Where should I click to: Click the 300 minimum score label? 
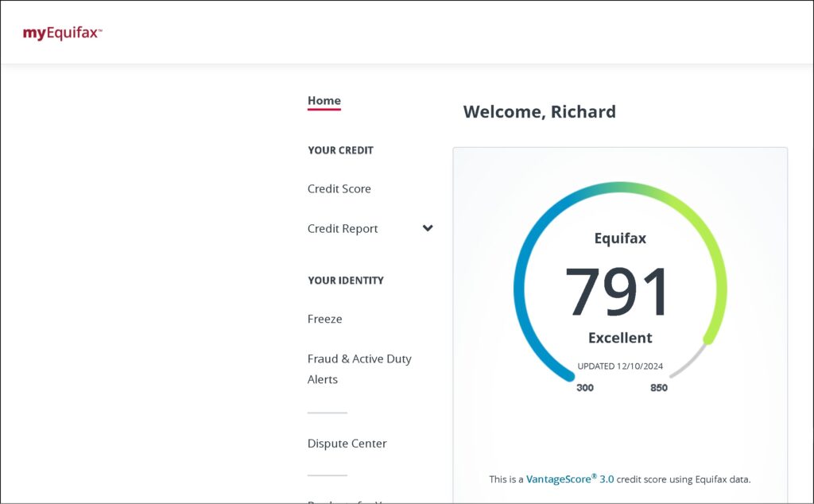click(585, 388)
